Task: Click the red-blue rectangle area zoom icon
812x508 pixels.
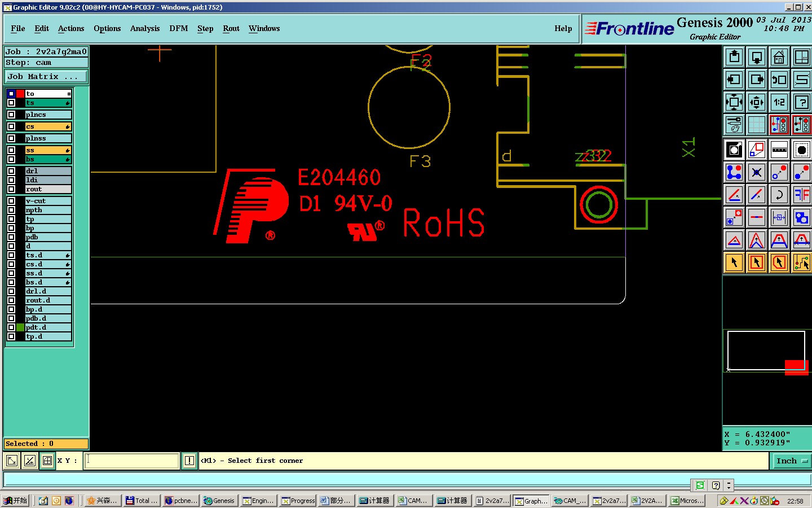Action: 757,150
